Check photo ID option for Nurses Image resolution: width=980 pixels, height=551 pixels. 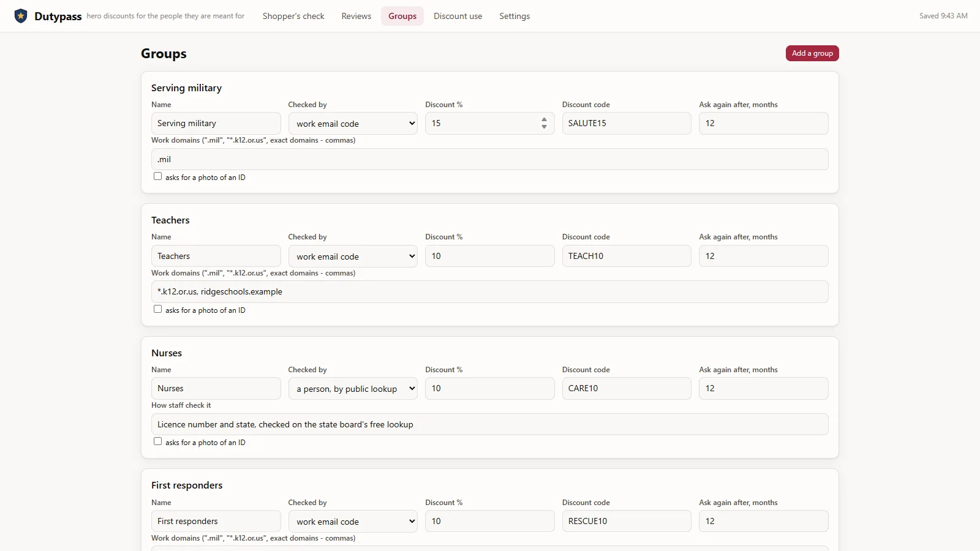tap(157, 441)
